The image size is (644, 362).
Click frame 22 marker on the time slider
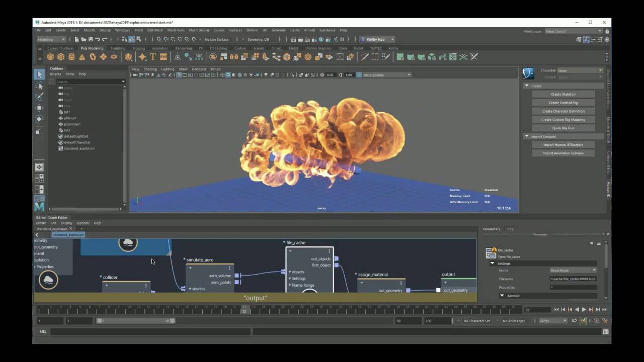pos(245,312)
